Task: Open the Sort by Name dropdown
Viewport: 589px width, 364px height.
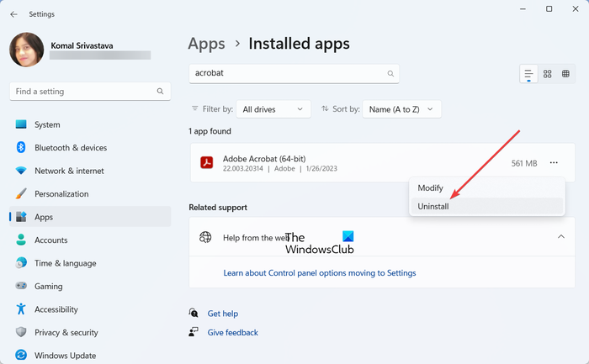Action: (x=405, y=109)
